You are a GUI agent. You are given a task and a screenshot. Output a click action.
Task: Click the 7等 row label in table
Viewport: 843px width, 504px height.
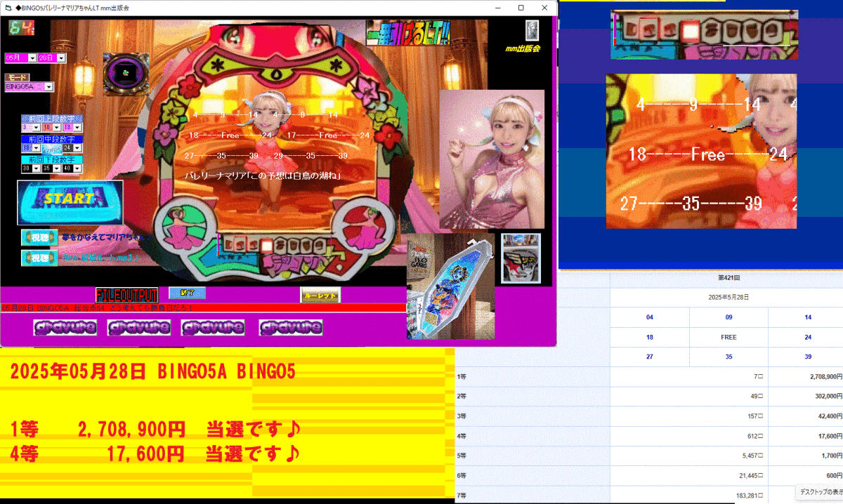pos(462,496)
